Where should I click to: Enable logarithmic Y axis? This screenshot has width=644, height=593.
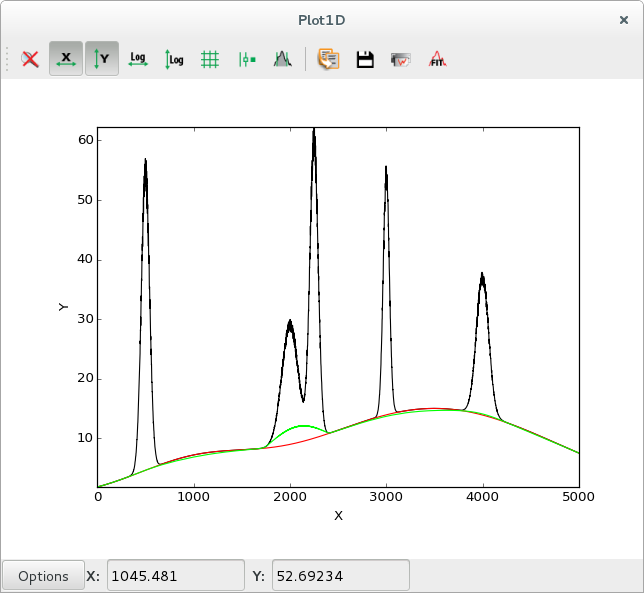tap(174, 59)
